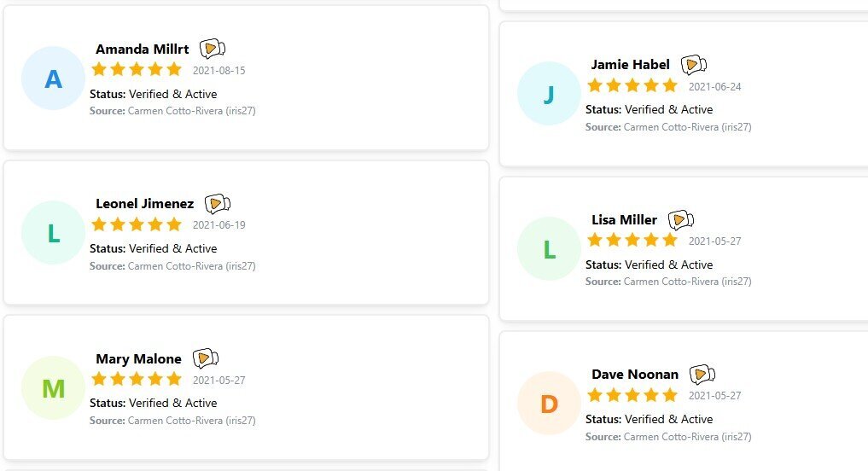Click the badge icon beside Mary Malone

(x=206, y=358)
